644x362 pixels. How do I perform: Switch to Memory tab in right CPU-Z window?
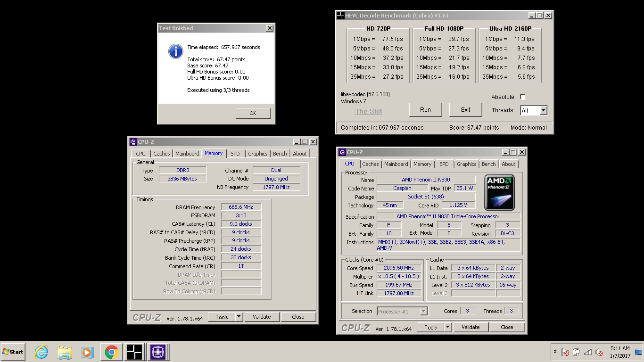422,164
